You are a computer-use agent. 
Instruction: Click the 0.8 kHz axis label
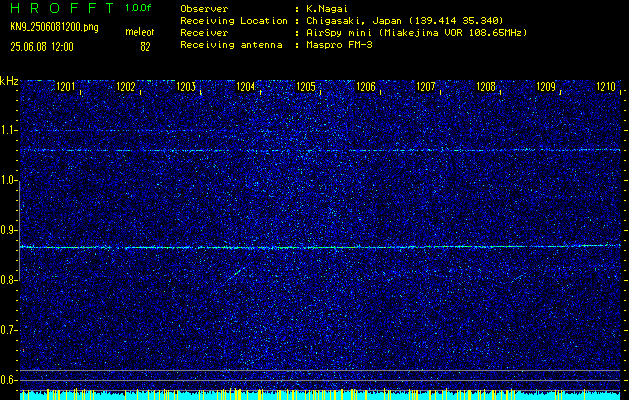[8, 280]
